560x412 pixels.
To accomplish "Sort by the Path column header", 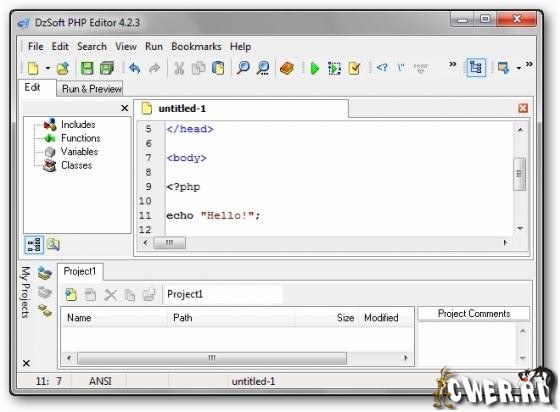I will click(231, 318).
